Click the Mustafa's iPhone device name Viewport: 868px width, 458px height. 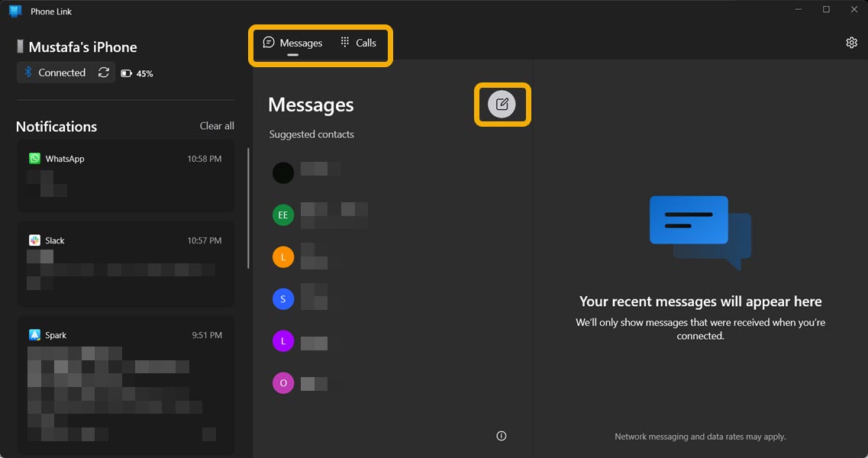(x=82, y=47)
